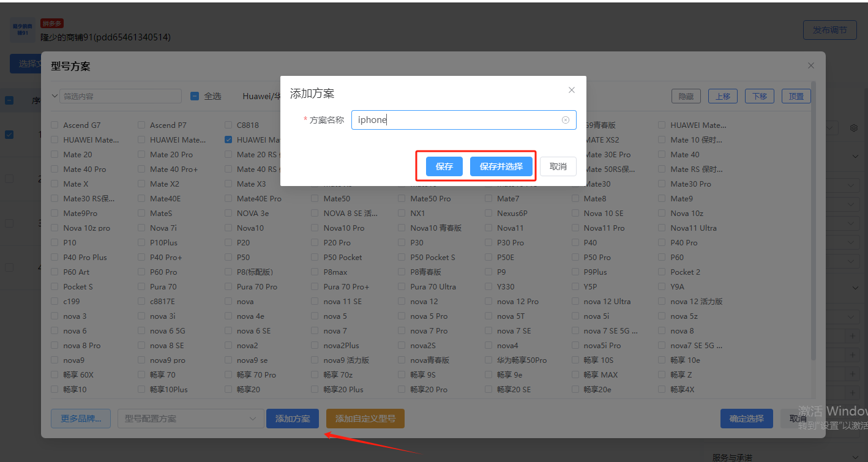Check the P60 Art checkbox
Image resolution: width=868 pixels, height=462 pixels.
click(x=55, y=272)
